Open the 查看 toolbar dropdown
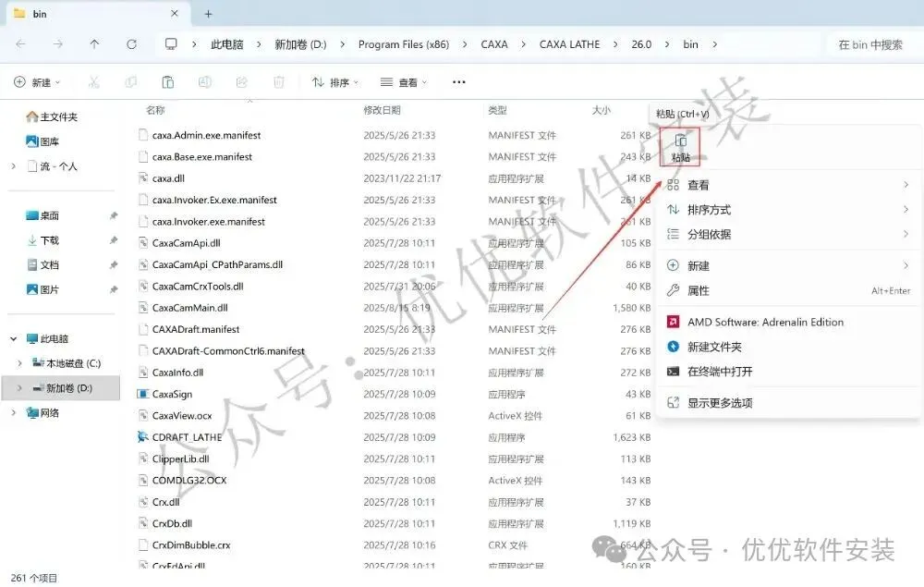This screenshot has width=924, height=587. tap(404, 82)
